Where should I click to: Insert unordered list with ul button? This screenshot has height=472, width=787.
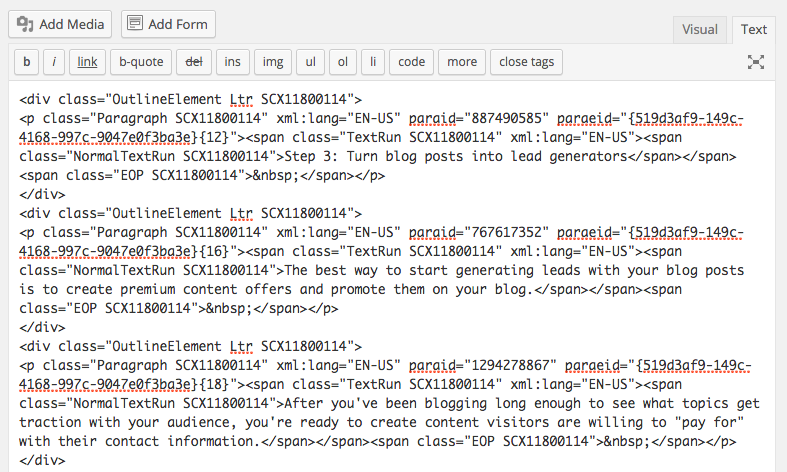pyautogui.click(x=311, y=62)
